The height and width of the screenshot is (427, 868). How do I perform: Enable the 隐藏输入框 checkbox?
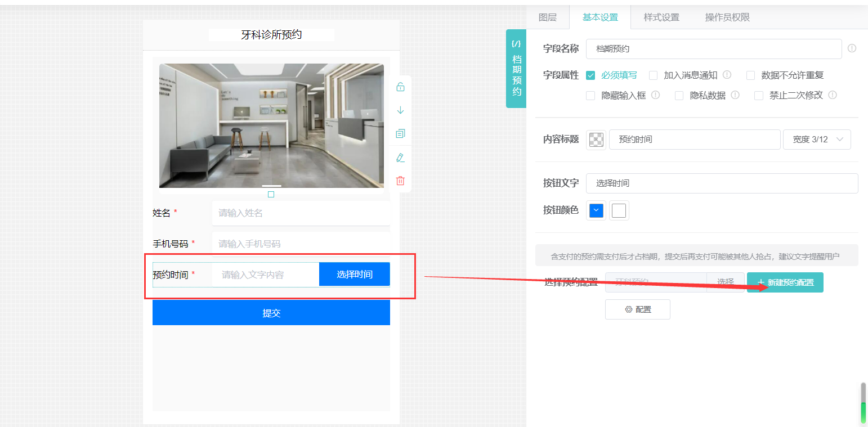click(590, 96)
